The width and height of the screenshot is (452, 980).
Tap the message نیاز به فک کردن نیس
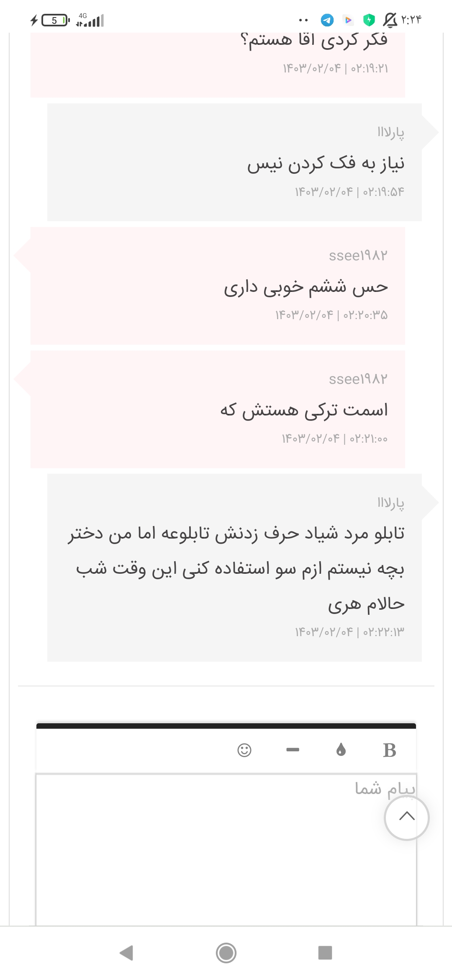[326, 163]
